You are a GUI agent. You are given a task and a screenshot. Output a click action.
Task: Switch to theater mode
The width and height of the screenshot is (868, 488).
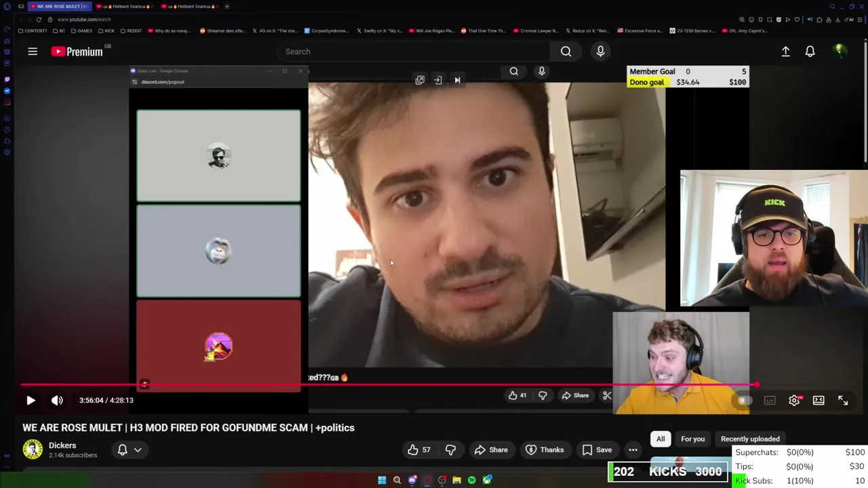point(818,401)
